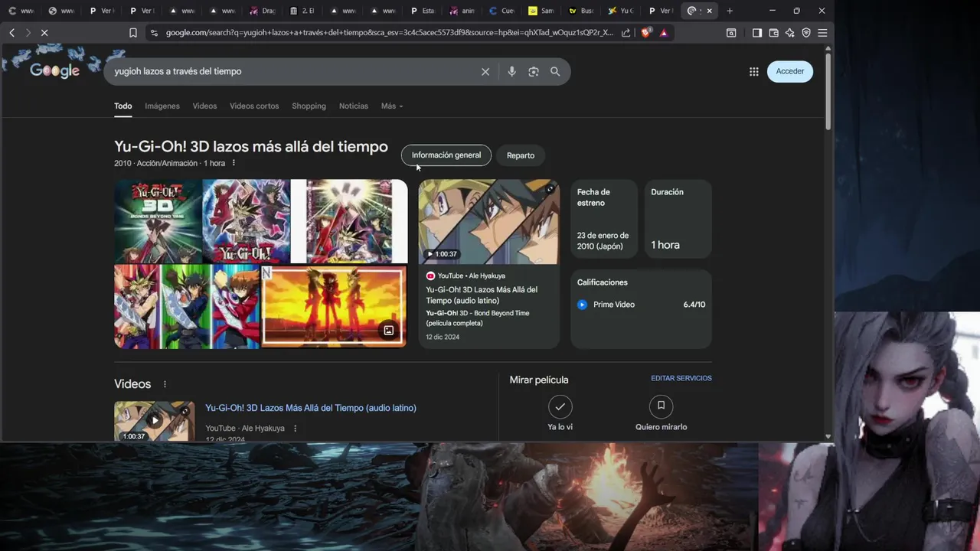Screen dimensions: 980x551
Task: Expand the 'Más' search filter dropdown
Action: click(x=392, y=106)
